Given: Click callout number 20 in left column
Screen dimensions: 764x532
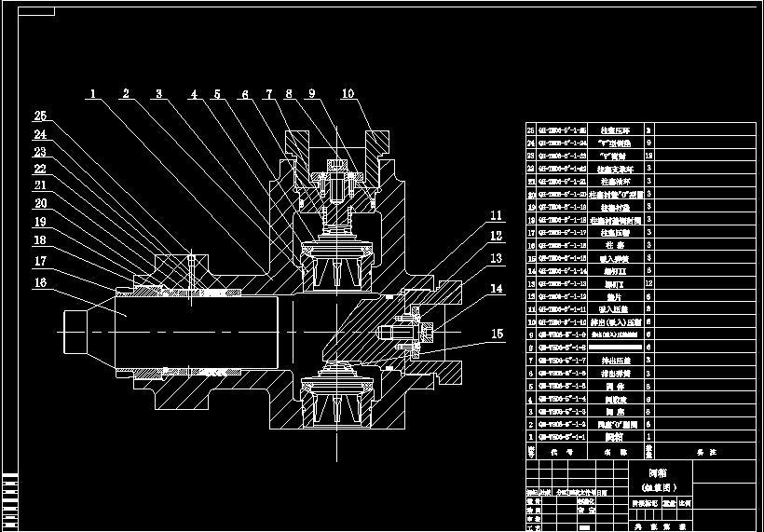Looking at the screenshot, I should click(x=40, y=203).
